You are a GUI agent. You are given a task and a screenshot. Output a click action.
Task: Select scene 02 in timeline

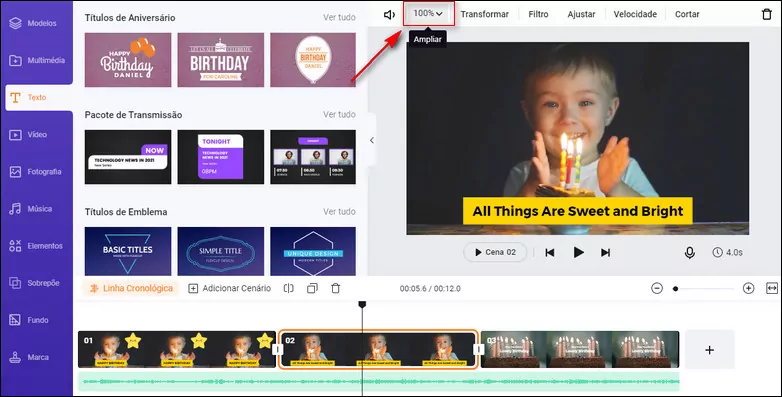378,350
